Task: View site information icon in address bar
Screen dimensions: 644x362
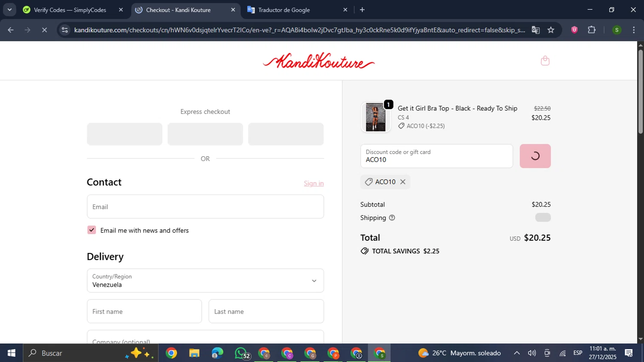Action: tap(65, 30)
